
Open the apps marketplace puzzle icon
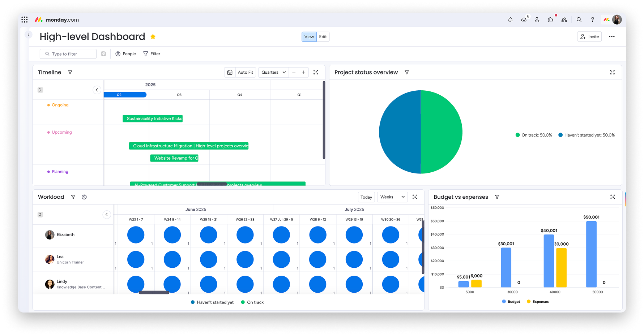click(x=551, y=20)
